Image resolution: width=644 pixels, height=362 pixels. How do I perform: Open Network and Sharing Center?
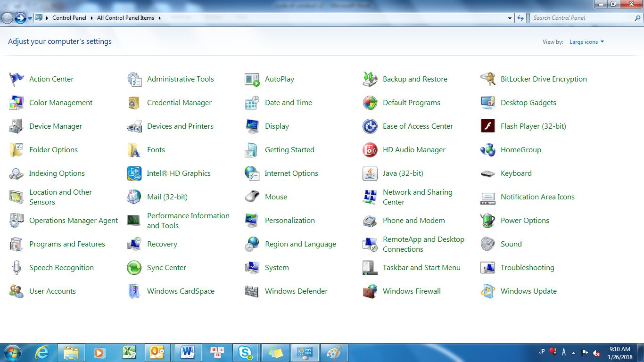[418, 197]
